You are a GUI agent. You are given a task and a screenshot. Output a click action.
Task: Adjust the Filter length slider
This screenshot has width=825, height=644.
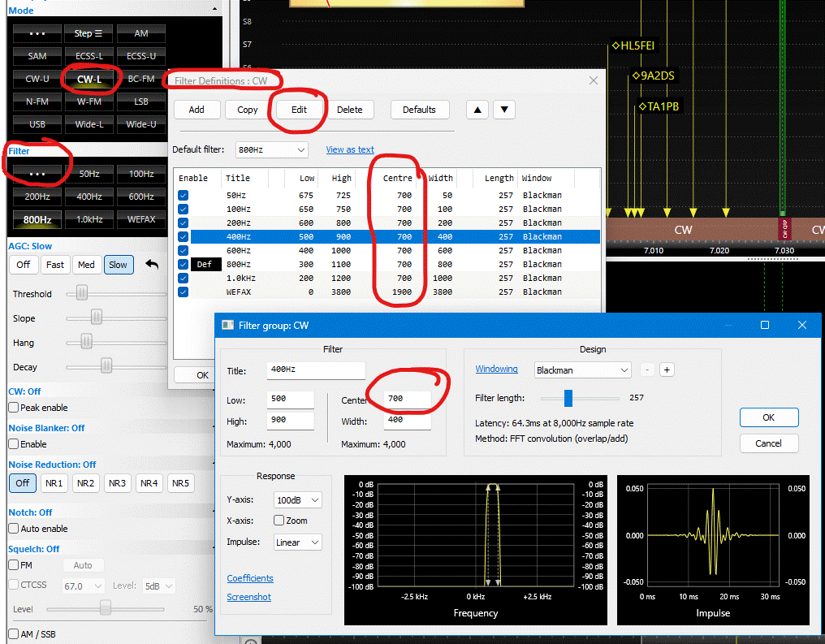click(x=568, y=398)
